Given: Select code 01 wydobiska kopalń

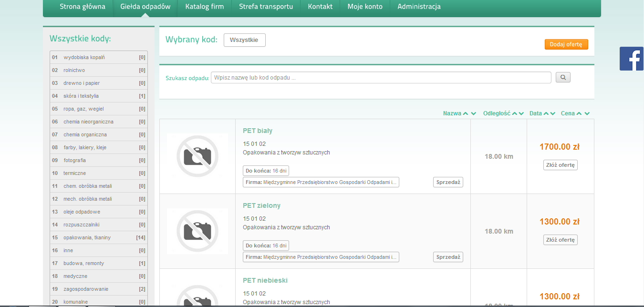Looking at the screenshot, I should tap(99, 57).
